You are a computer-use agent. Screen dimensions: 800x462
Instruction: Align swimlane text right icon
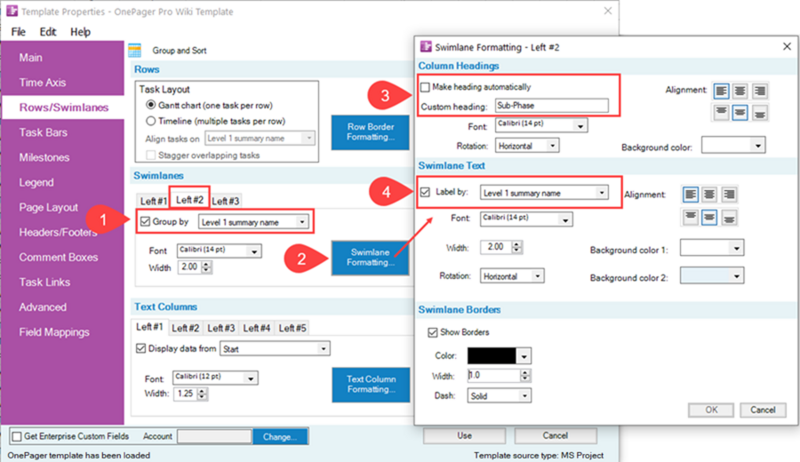tap(729, 194)
